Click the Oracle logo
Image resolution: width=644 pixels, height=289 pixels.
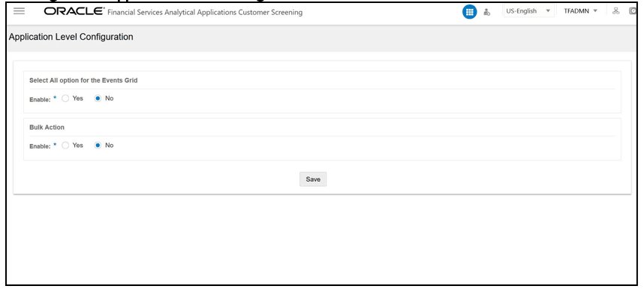(x=74, y=11)
